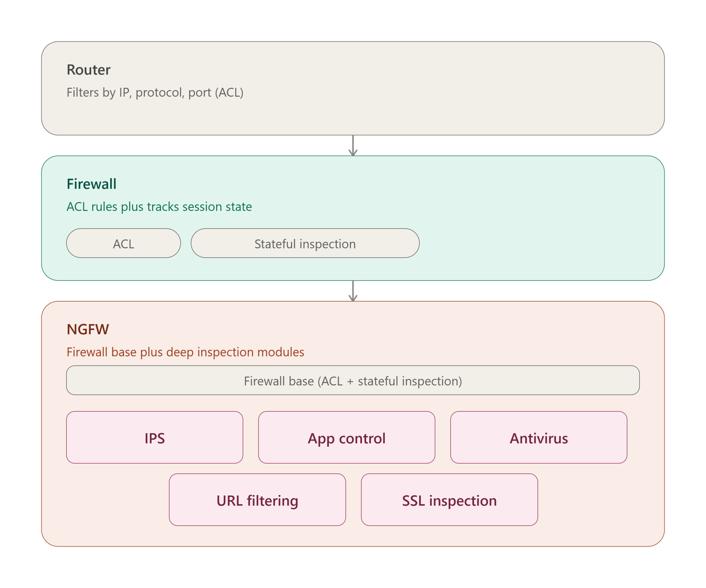Viewport: 706px width, 588px height.
Task: Click the ACL pill in Firewall
Action: tap(124, 243)
